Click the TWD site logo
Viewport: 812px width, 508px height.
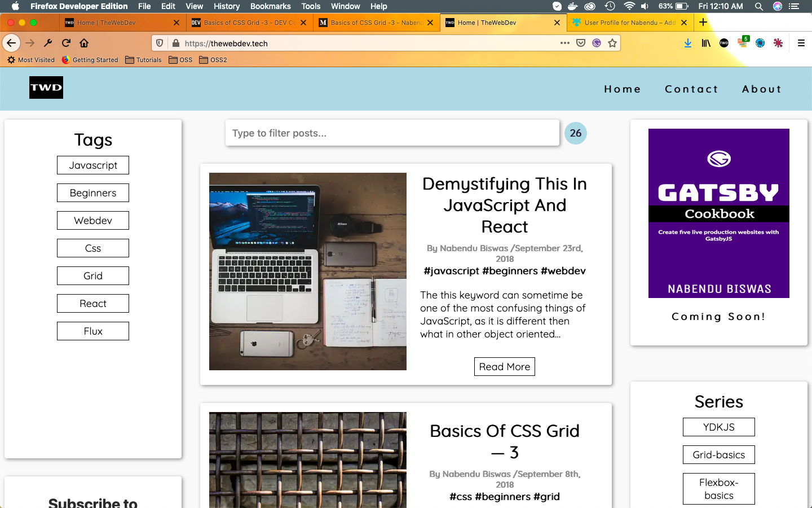pos(46,87)
